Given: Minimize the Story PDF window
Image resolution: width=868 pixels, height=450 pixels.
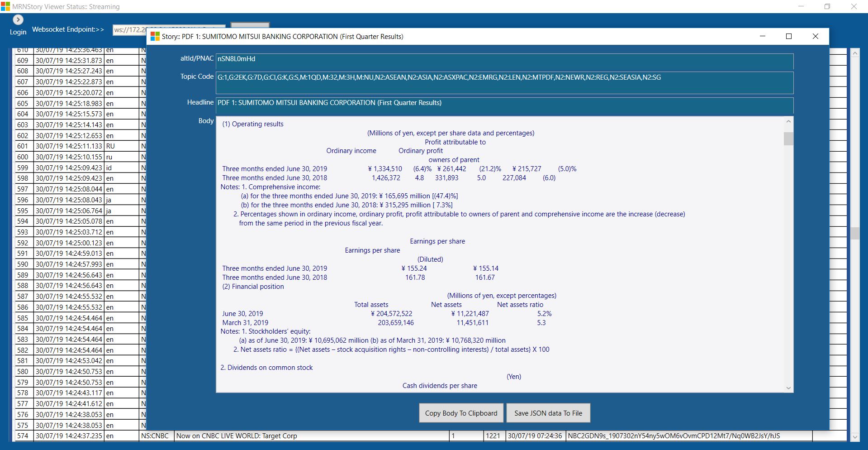Looking at the screenshot, I should click(x=763, y=36).
